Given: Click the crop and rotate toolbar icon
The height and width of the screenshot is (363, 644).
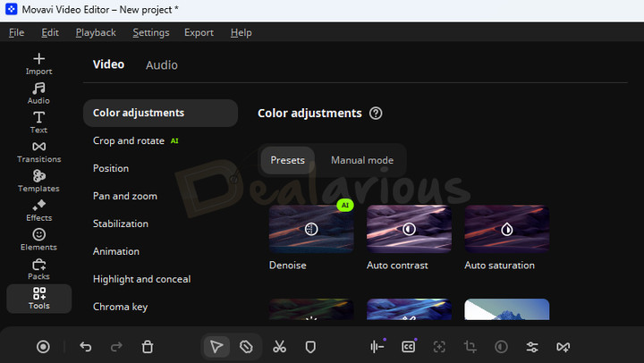Looking at the screenshot, I should pyautogui.click(x=470, y=347).
